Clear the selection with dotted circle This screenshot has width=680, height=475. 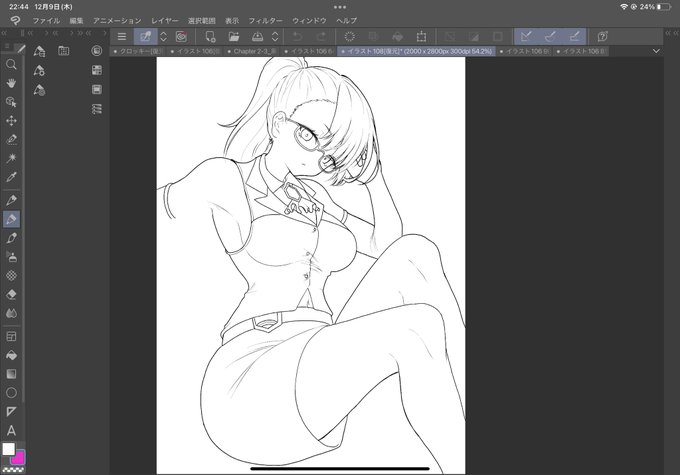click(x=350, y=36)
